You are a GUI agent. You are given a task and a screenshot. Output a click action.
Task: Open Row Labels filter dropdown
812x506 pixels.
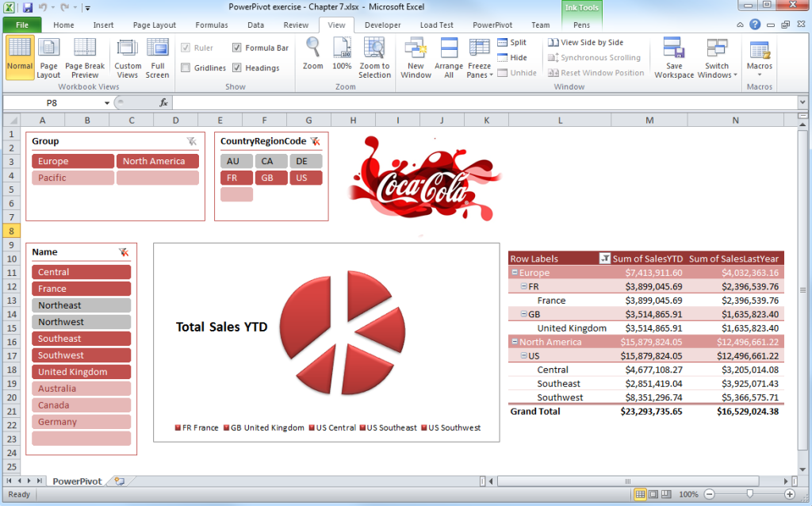pyautogui.click(x=605, y=259)
